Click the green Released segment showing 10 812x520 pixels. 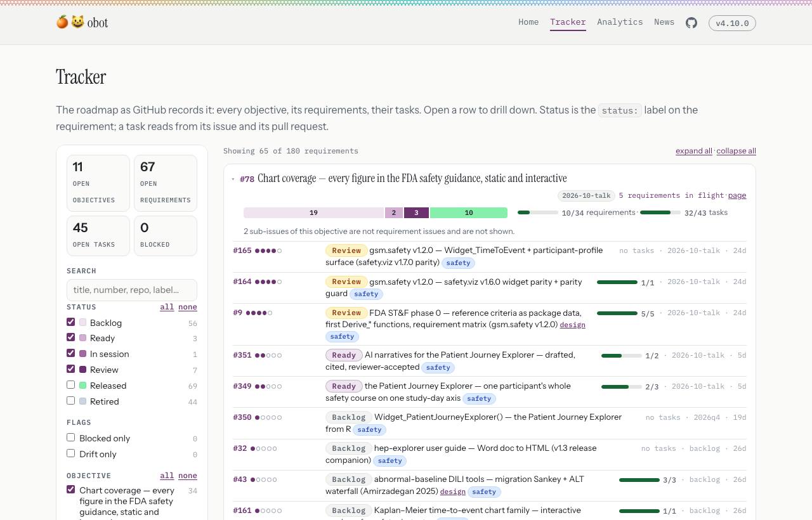[469, 213]
